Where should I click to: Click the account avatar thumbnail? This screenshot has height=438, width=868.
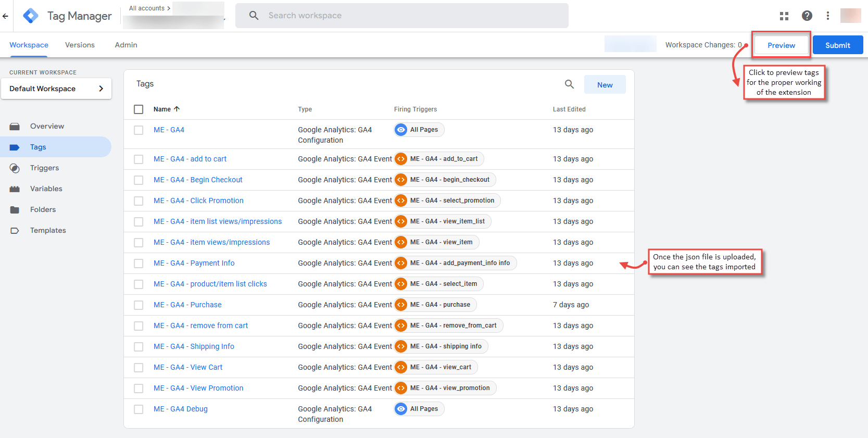[x=851, y=16]
